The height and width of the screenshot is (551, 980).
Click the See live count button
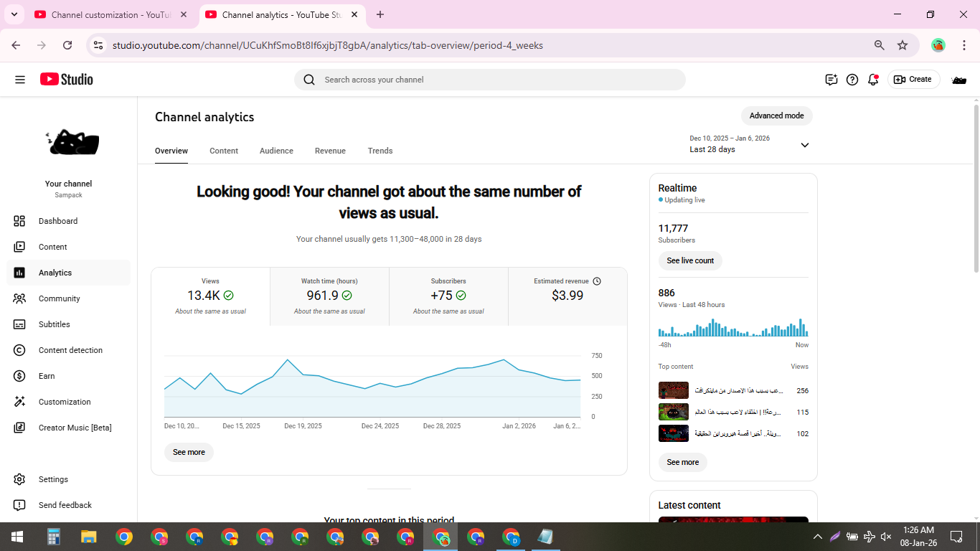click(690, 260)
